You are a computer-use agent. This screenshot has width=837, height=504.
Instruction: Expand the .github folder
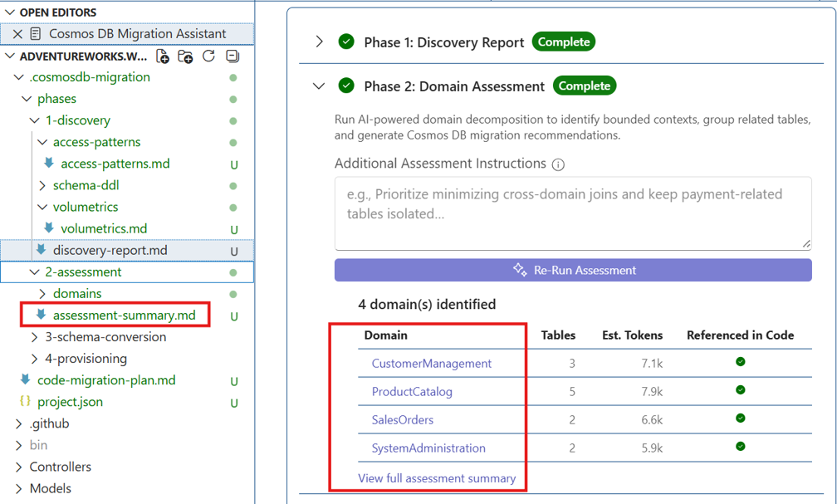tap(18, 424)
